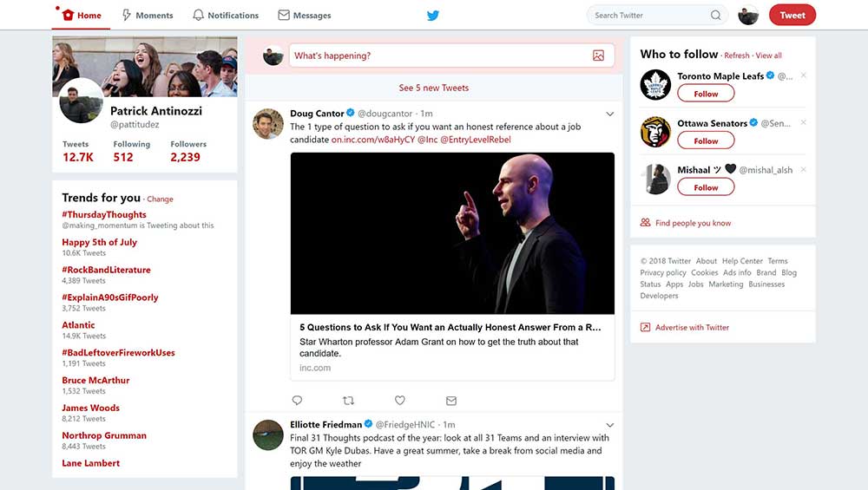868x490 pixels.
Task: Click the search magnifier icon
Action: click(x=716, y=16)
